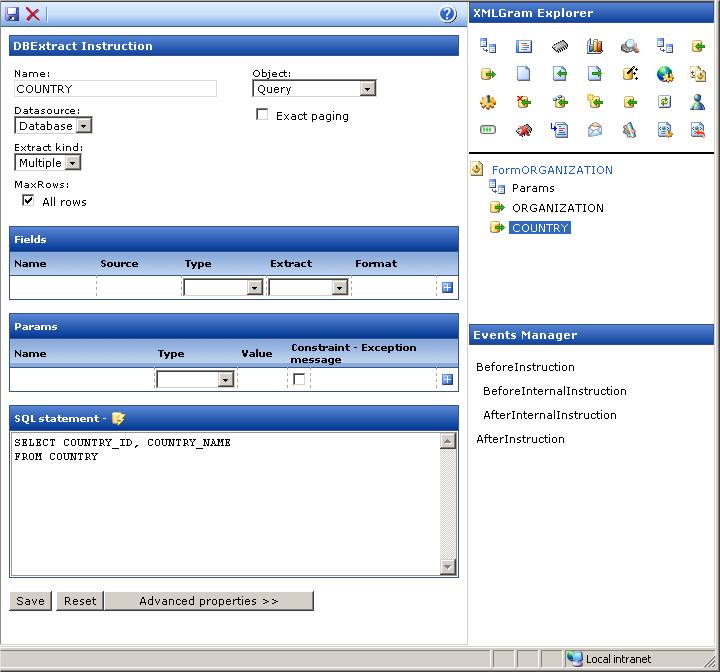720x672 pixels.
Task: Open the Object dropdown showing Query
Action: point(314,89)
